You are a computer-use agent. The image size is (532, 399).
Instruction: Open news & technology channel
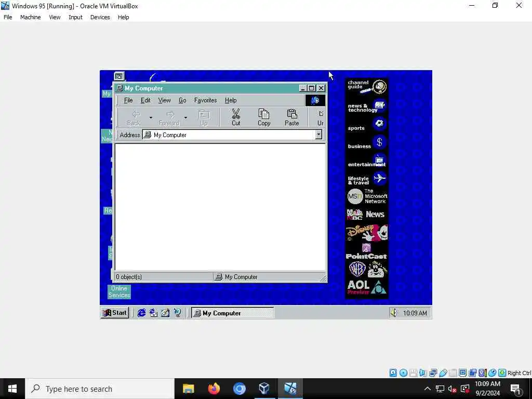tap(367, 107)
